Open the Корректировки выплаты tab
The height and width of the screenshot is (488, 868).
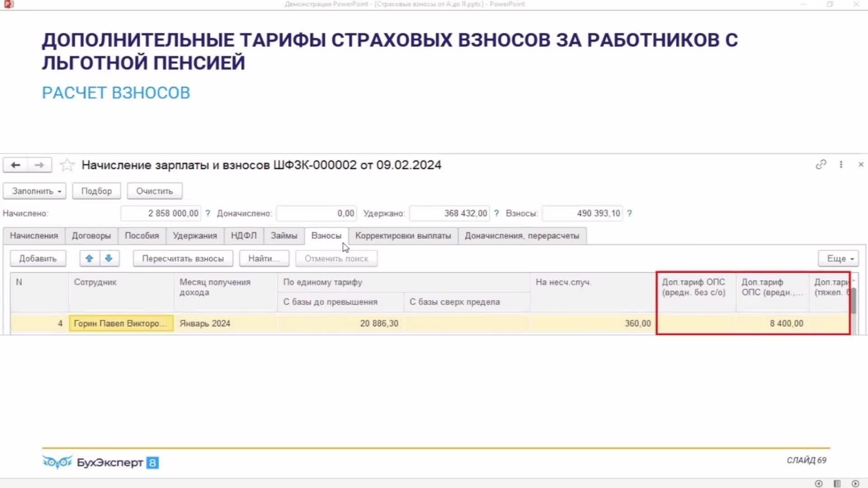pyautogui.click(x=403, y=236)
